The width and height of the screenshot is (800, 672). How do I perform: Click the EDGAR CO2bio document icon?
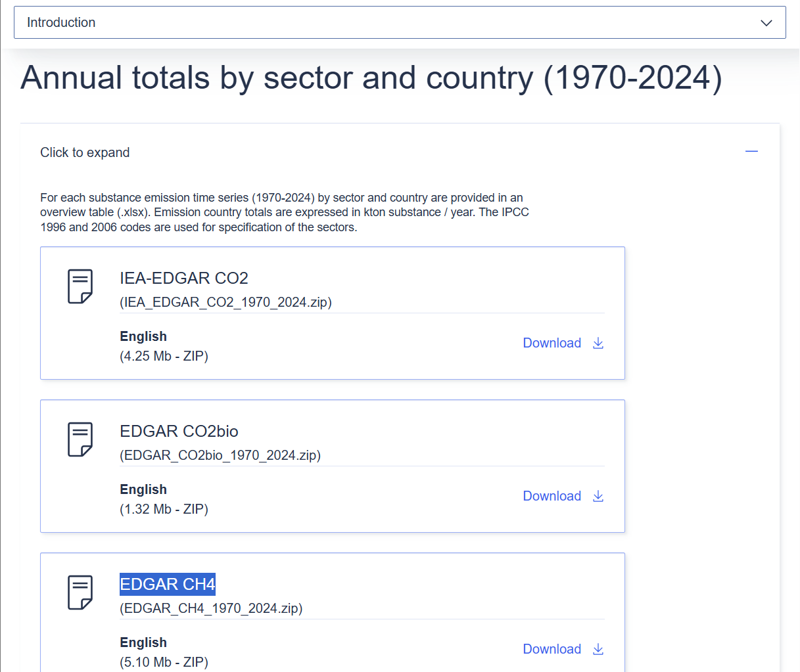80,439
